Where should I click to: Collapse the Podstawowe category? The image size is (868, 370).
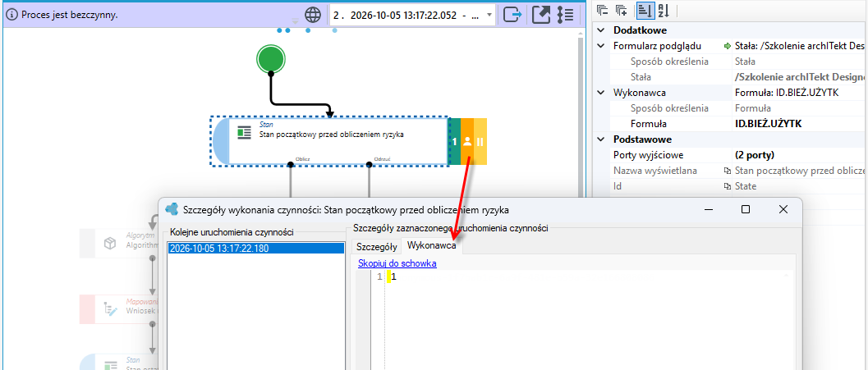click(x=601, y=139)
